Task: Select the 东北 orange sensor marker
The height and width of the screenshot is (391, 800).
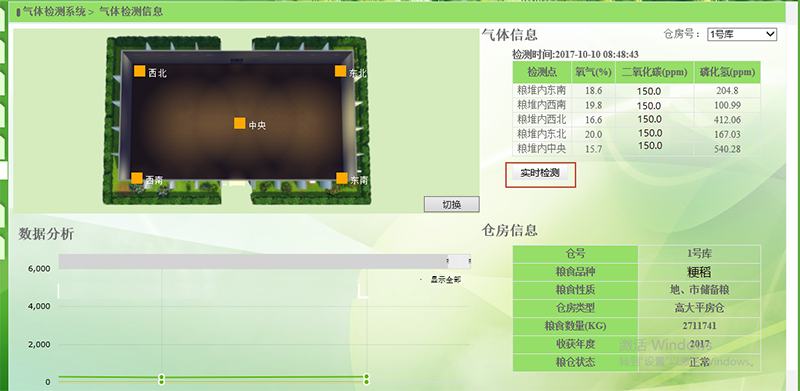Action: pyautogui.click(x=340, y=71)
